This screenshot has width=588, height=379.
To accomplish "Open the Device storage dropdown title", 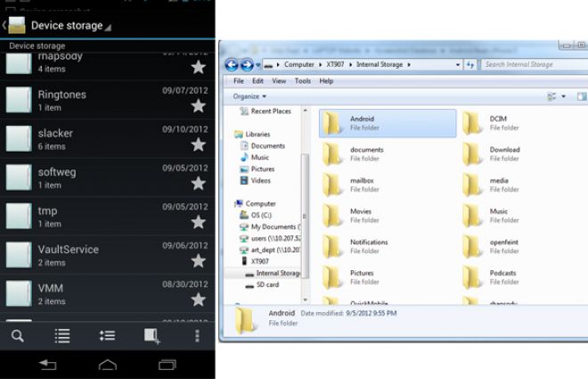I will pyautogui.click(x=67, y=26).
